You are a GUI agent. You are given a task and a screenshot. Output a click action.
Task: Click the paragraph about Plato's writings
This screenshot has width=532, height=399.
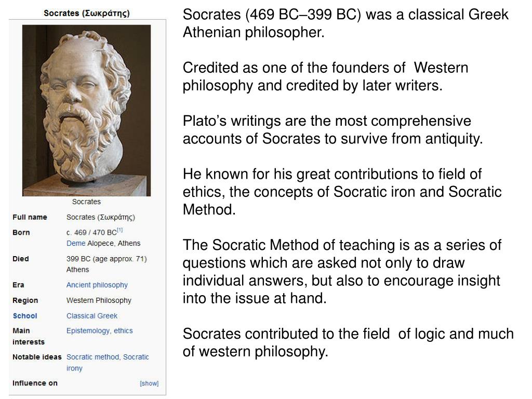tap(332, 129)
